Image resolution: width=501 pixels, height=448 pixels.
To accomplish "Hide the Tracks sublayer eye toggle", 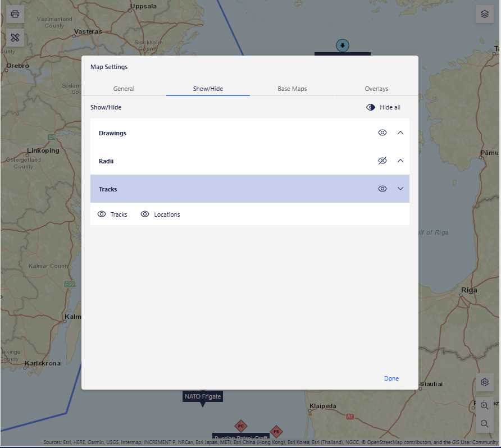I will point(102,214).
